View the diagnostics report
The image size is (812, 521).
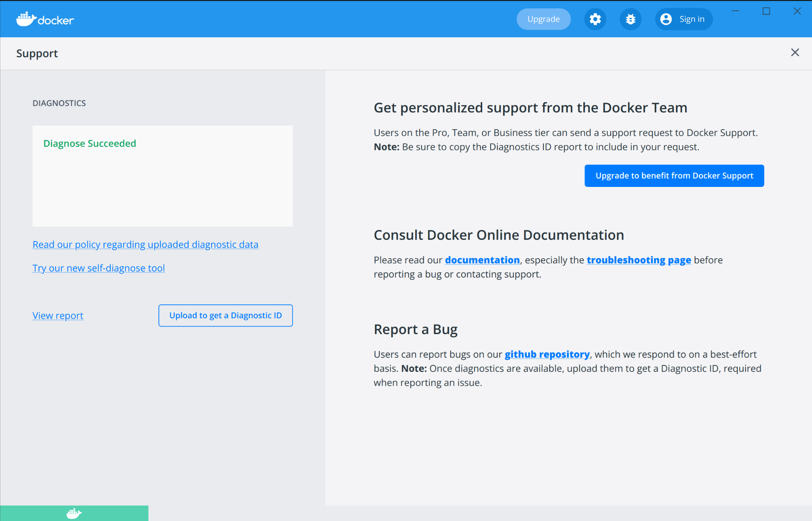pos(57,315)
